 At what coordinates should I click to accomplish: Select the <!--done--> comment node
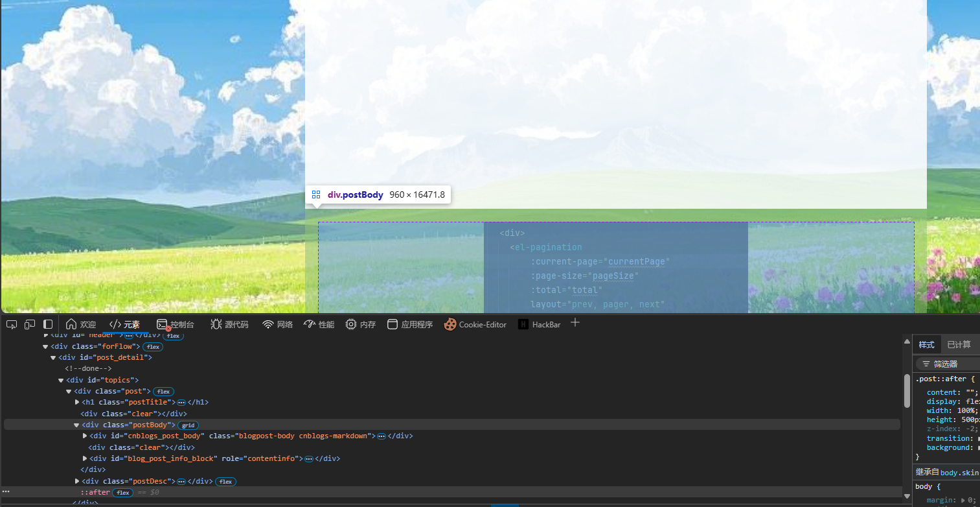[x=88, y=368]
